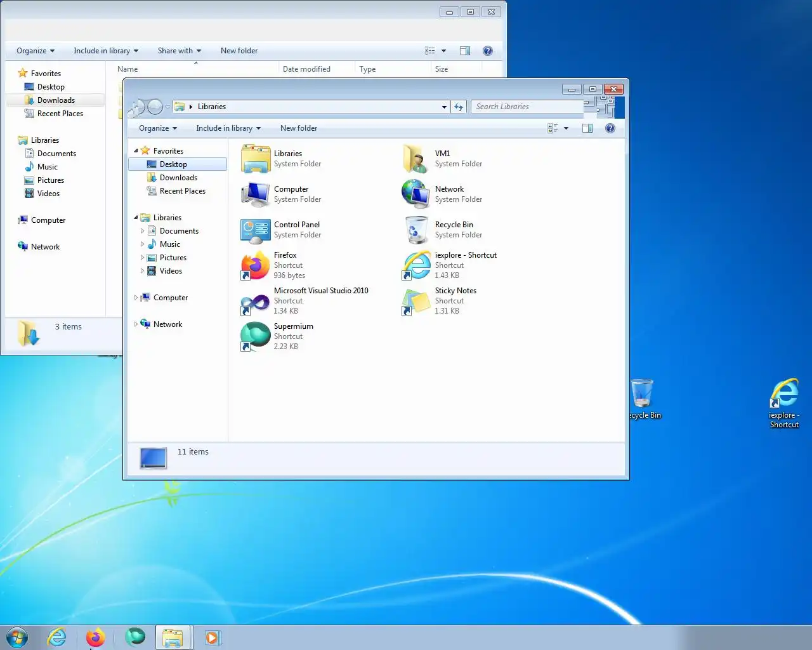Click New folder in back Downloads window

pyautogui.click(x=239, y=51)
